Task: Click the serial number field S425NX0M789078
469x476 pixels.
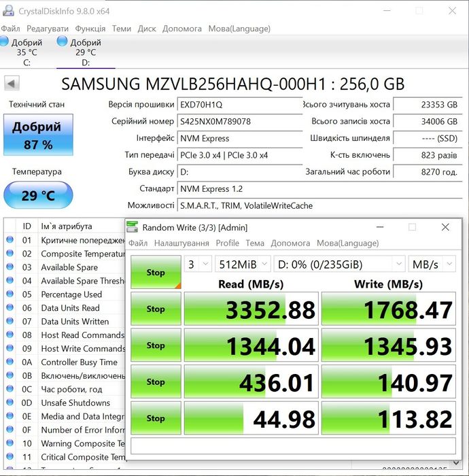Action: click(240, 122)
